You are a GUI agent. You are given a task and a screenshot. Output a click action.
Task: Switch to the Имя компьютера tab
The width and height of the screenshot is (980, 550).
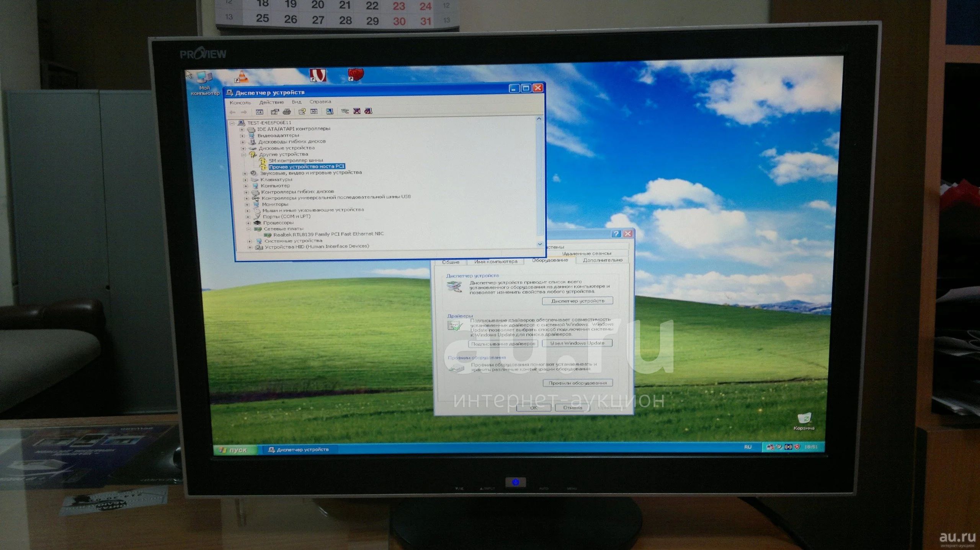[496, 262]
